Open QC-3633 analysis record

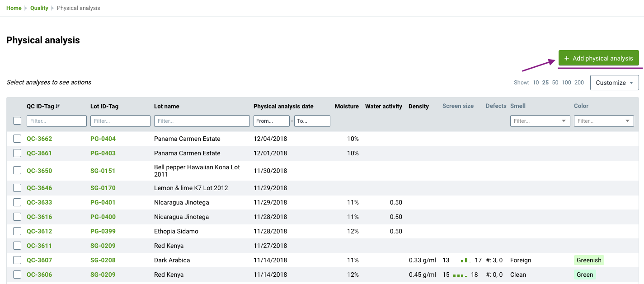click(39, 202)
